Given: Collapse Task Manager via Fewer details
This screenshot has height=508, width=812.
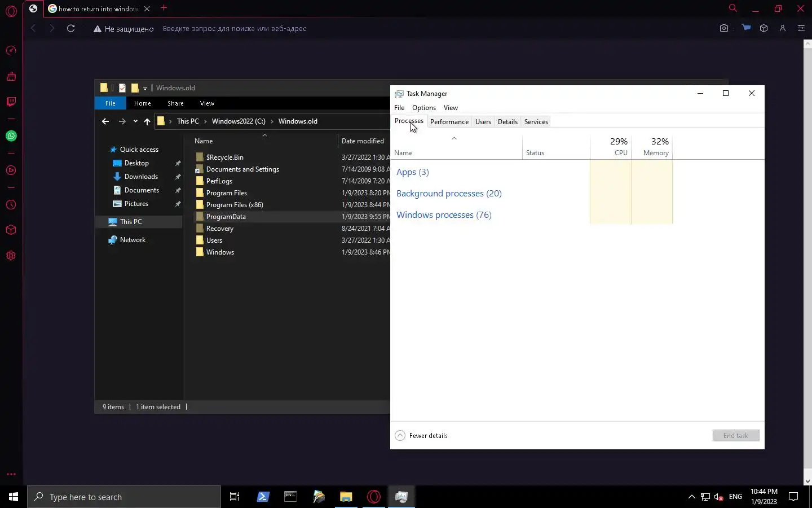Looking at the screenshot, I should [422, 436].
